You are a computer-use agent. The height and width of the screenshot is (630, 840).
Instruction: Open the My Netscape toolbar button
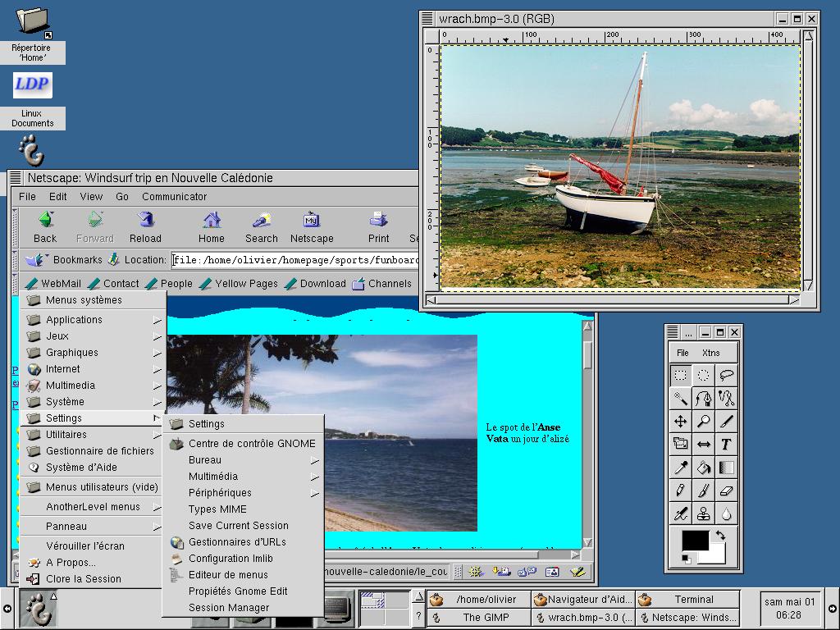click(x=312, y=227)
